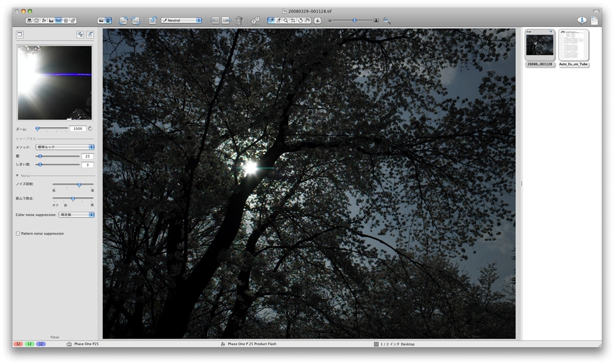614x364 pixels.
Task: Open the Quick adjustments tool tab
Action: tap(44, 20)
